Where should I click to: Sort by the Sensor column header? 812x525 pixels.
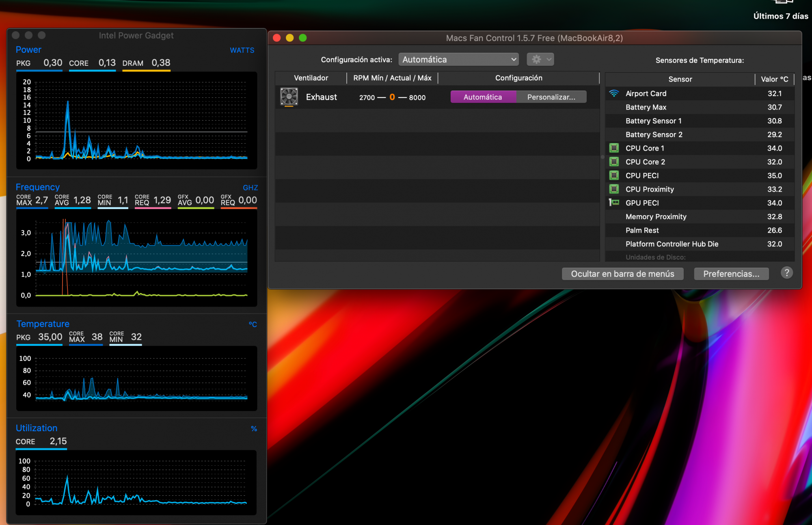coord(680,79)
